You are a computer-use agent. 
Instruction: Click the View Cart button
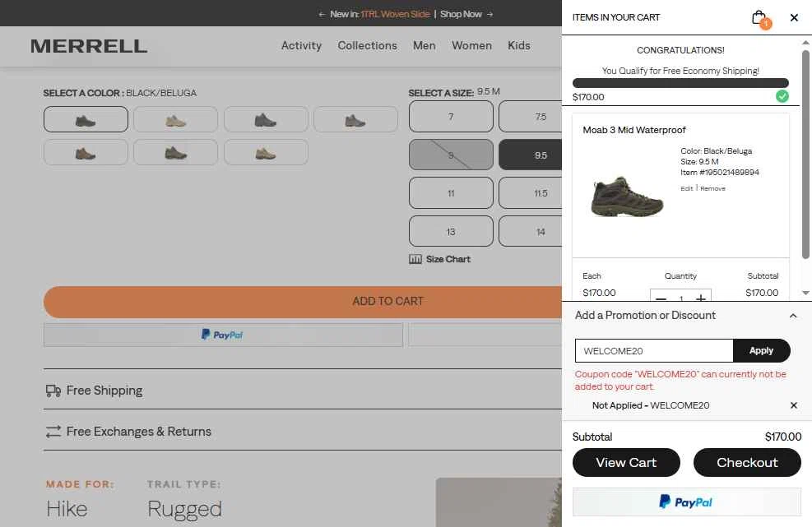626,462
